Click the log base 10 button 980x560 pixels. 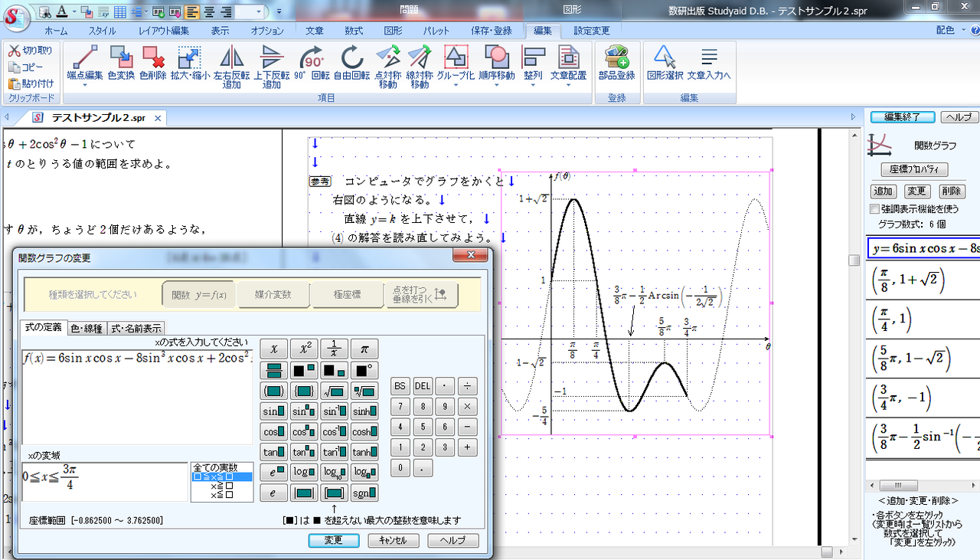[x=334, y=472]
